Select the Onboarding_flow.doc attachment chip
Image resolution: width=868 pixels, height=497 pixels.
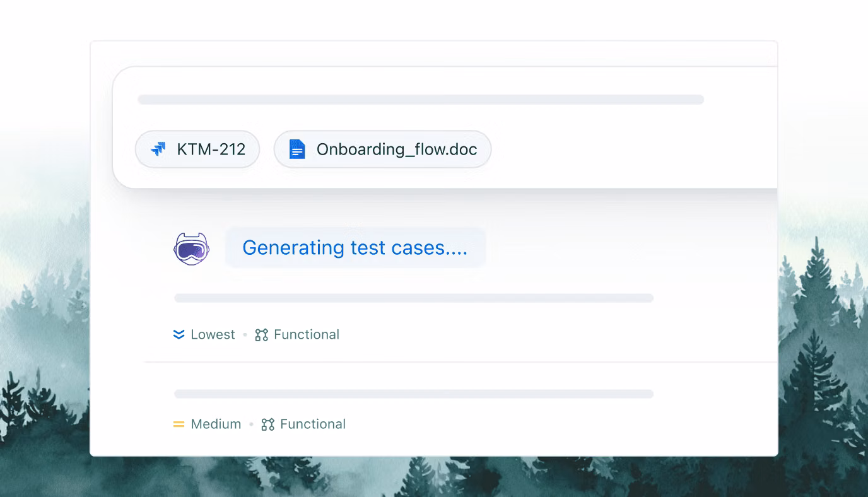tap(382, 149)
